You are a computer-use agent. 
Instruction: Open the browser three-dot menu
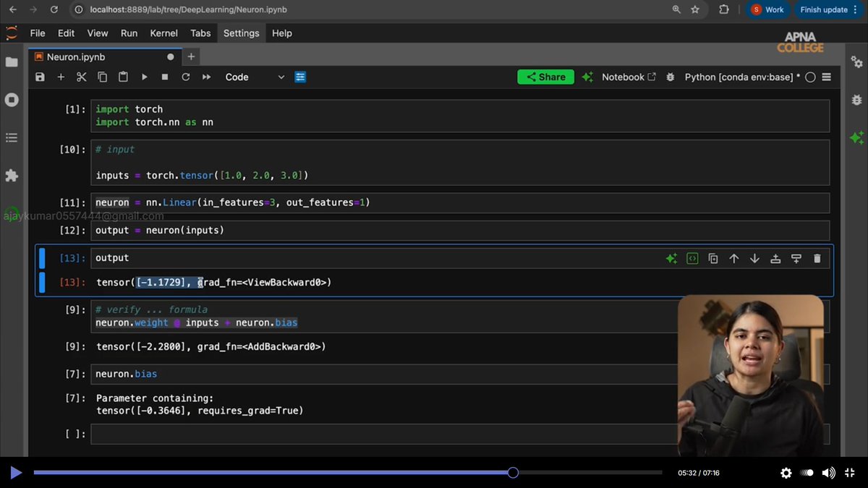point(855,9)
